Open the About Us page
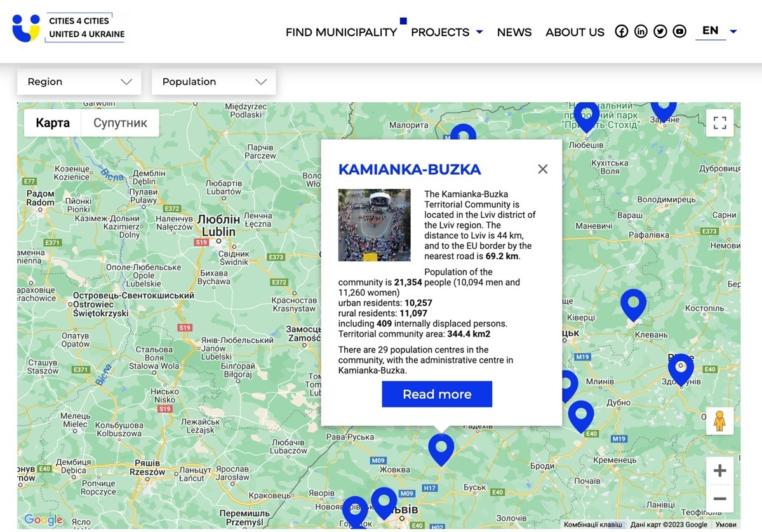Image resolution: width=762 pixels, height=532 pixels. [575, 32]
